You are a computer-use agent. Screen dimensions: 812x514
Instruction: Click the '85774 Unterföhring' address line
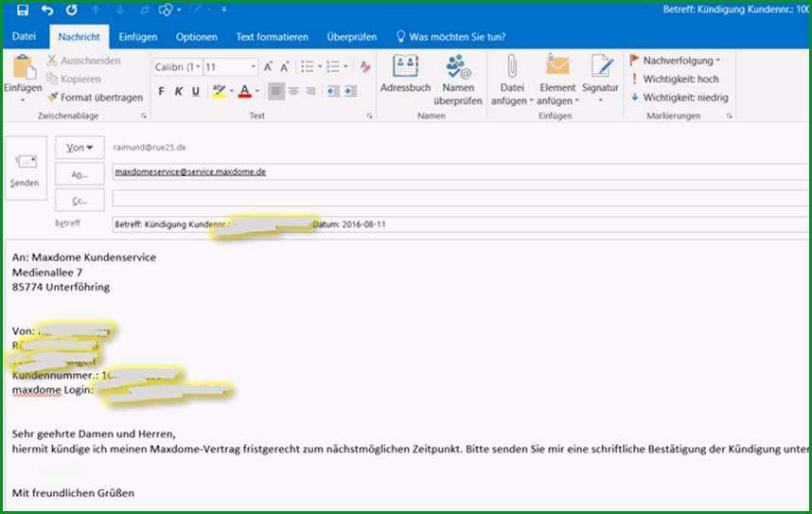(61, 287)
